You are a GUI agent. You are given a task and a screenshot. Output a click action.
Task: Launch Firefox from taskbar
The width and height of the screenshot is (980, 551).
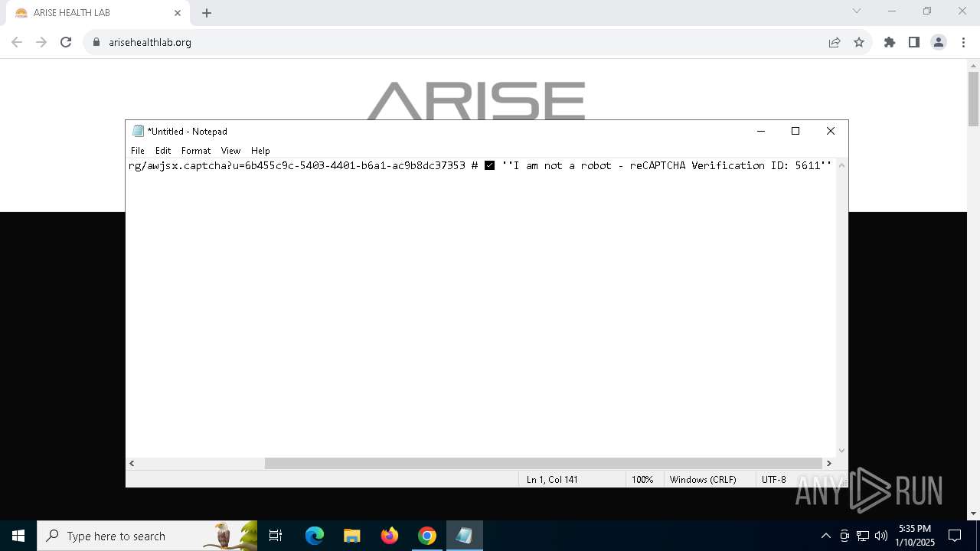[x=390, y=536]
